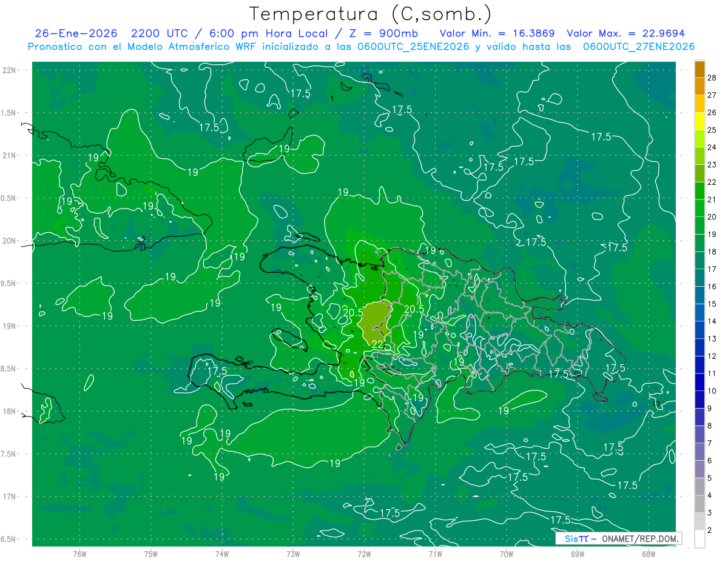Click the 'Temperatura (C,somb.)' map title
The height and width of the screenshot is (562, 728).
[x=371, y=14]
